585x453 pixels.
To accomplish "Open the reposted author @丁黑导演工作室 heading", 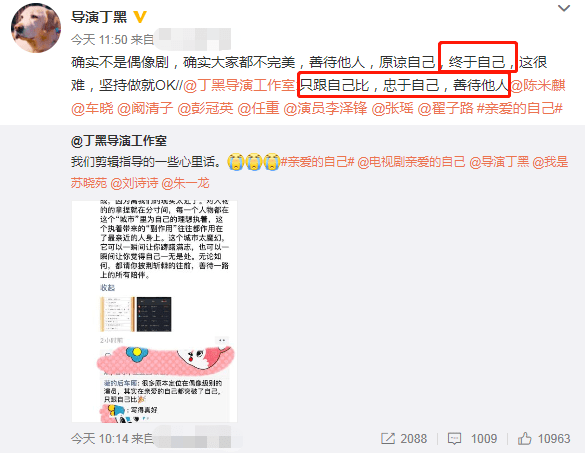I will click(x=119, y=141).
